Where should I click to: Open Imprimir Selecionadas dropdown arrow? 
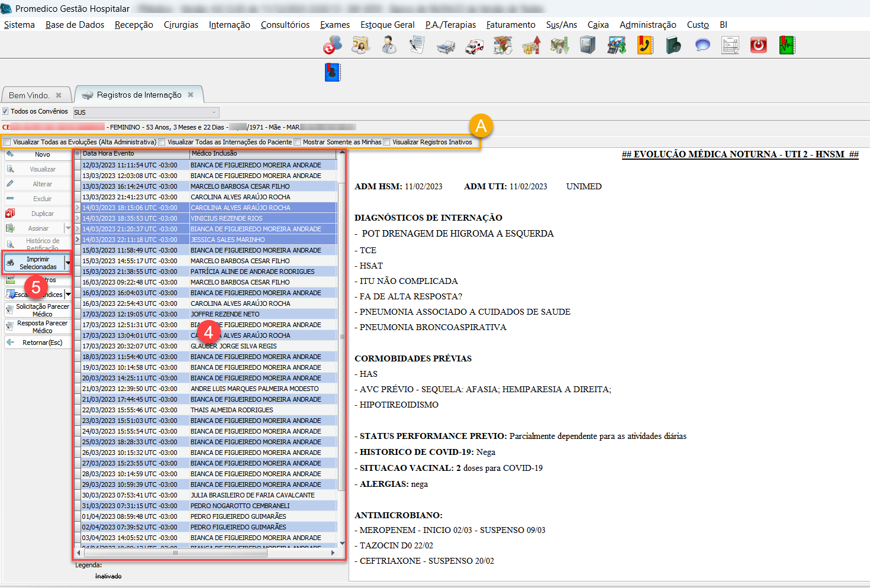point(67,263)
